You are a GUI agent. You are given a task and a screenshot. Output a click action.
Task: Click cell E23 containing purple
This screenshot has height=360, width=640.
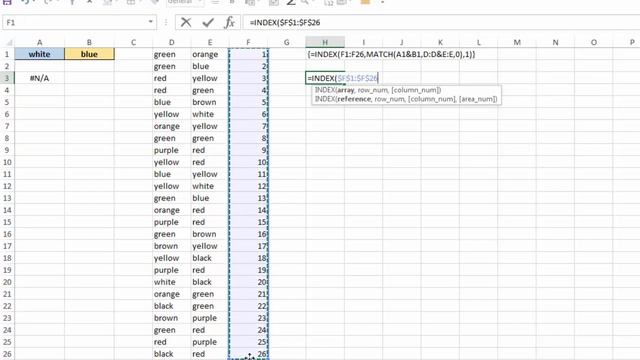point(210,318)
